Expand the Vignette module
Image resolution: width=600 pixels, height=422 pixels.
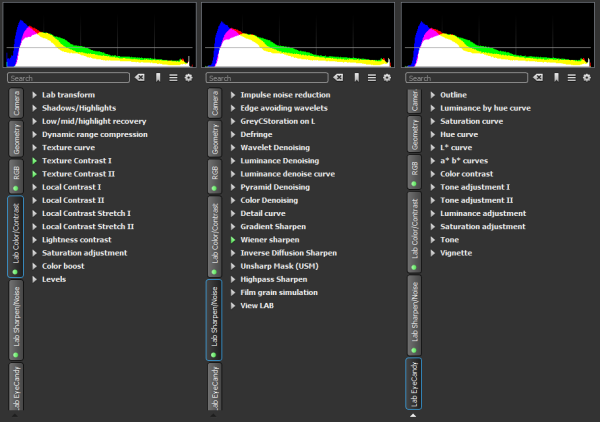tap(433, 253)
